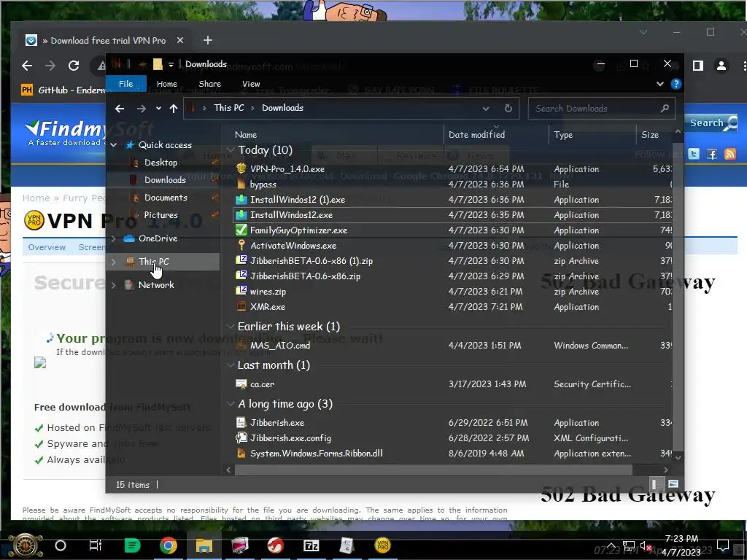Screen dimensions: 747x560
Task: Open Cortana search circle on taskbar
Action: 61,545
